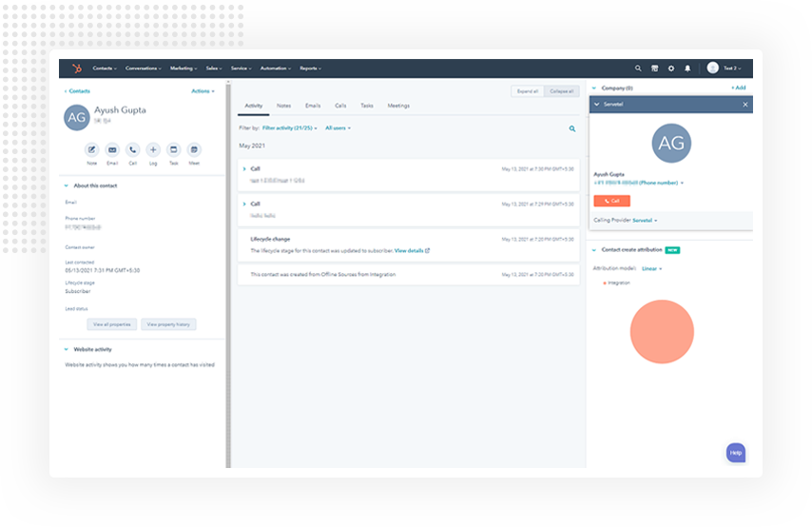Click the Log activity plus icon

point(153,149)
